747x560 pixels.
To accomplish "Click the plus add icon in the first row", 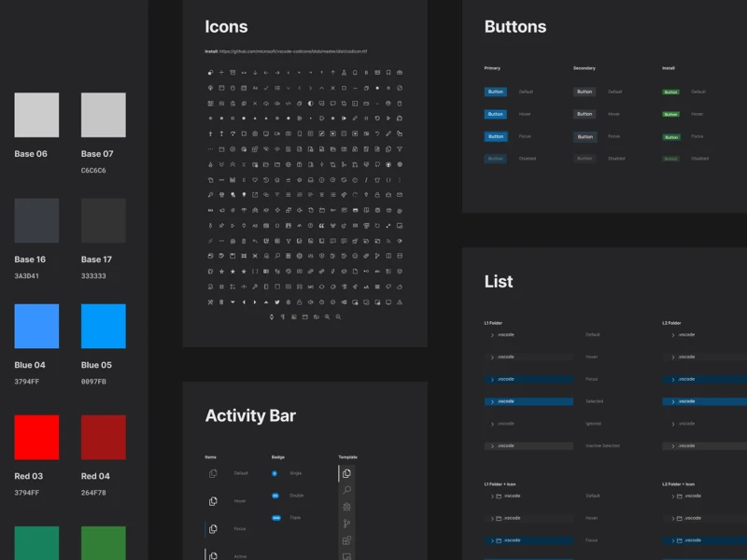I will 221,73.
